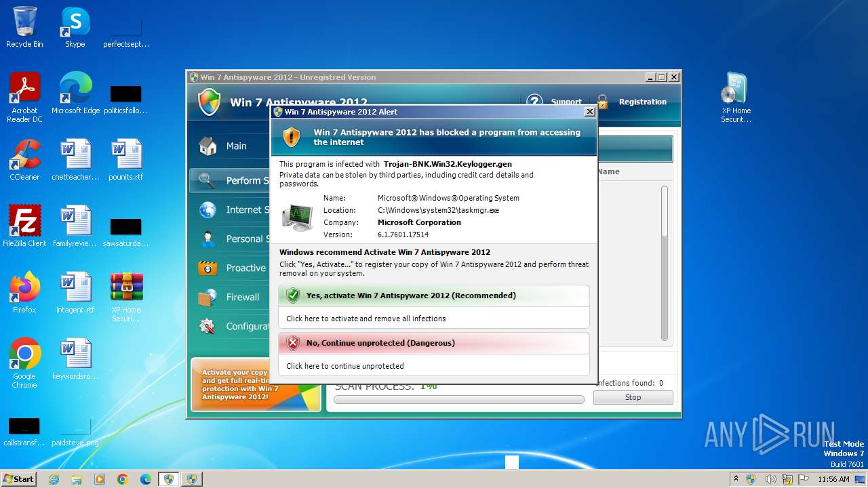868x488 pixels.
Task: Close the Antispyware 2012 Alert dialog
Action: click(x=589, y=112)
